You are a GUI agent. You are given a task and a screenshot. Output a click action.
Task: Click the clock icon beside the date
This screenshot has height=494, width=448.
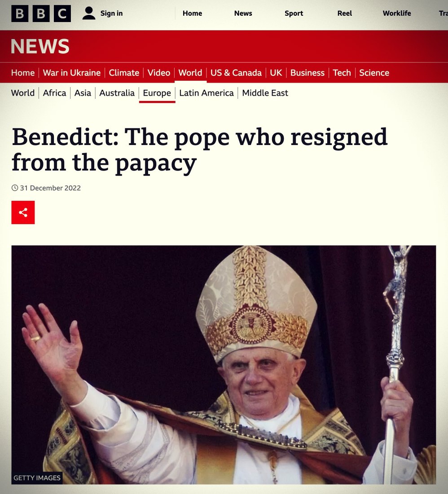pos(15,188)
